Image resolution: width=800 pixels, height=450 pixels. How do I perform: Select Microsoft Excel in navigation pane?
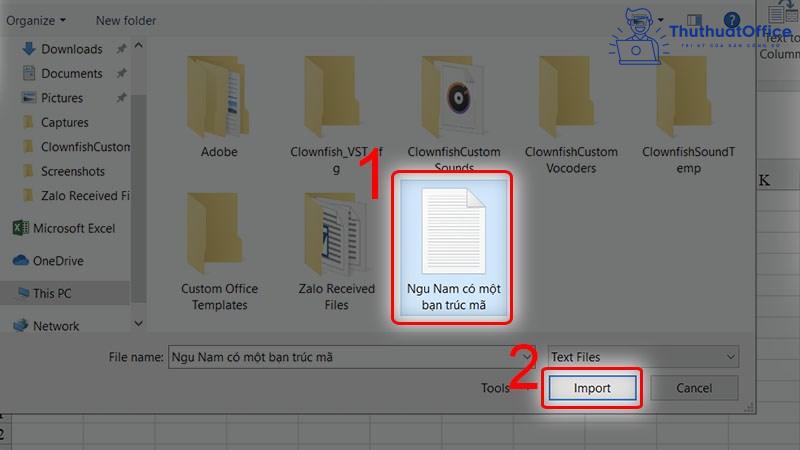point(74,229)
